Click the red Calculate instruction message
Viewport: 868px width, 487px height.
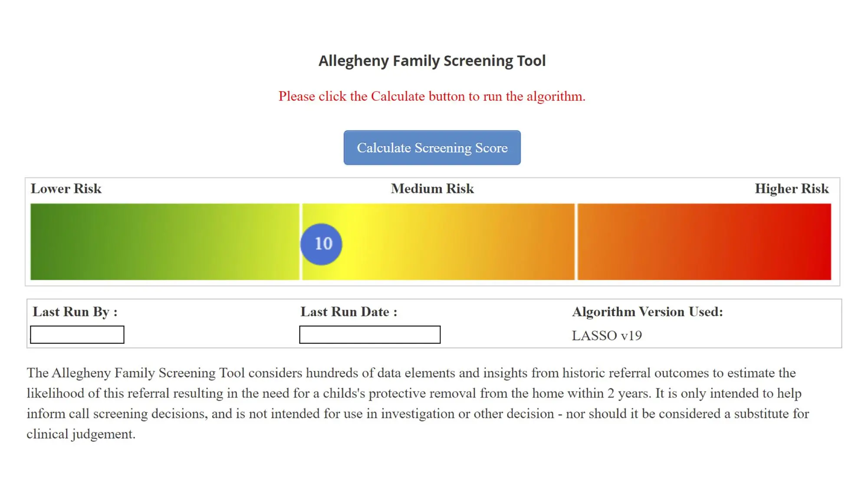tap(432, 96)
